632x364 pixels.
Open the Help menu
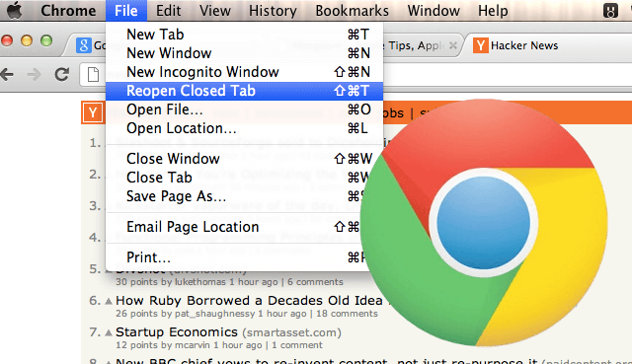(493, 11)
